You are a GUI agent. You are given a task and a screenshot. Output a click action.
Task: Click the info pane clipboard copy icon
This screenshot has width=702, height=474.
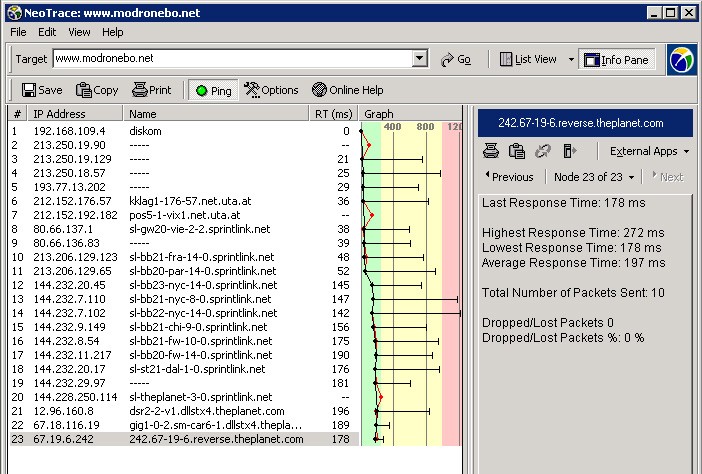pos(517,151)
